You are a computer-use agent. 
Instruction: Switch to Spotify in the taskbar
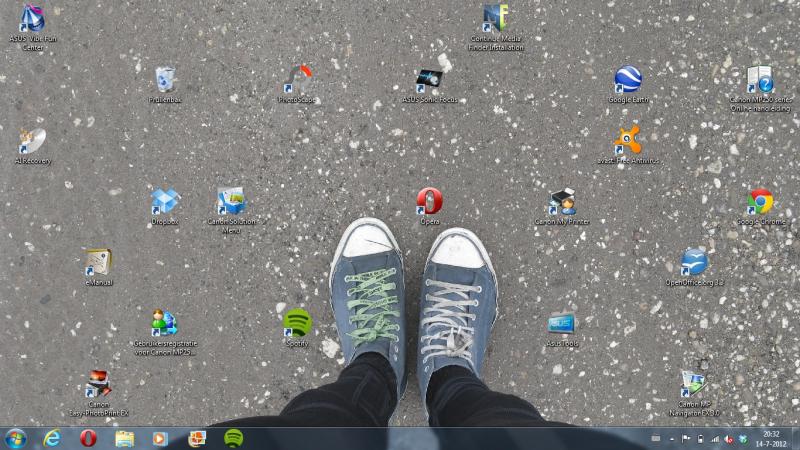[x=233, y=438]
